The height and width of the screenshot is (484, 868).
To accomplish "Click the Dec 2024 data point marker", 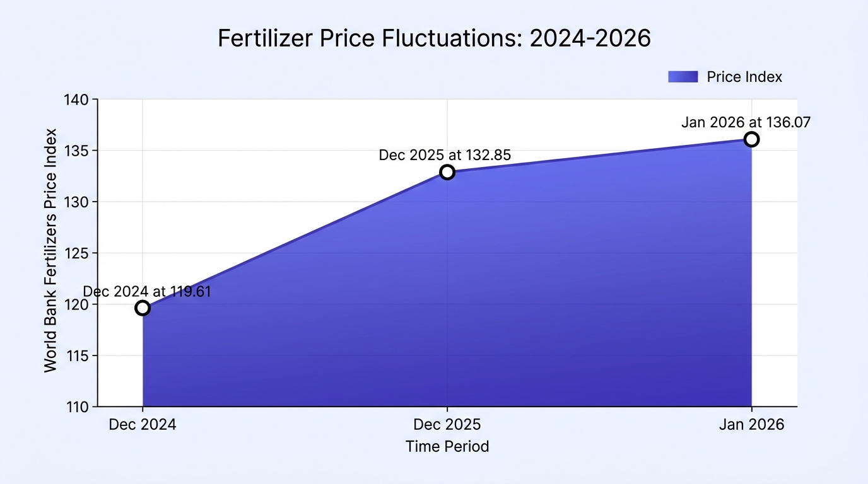I will (143, 308).
